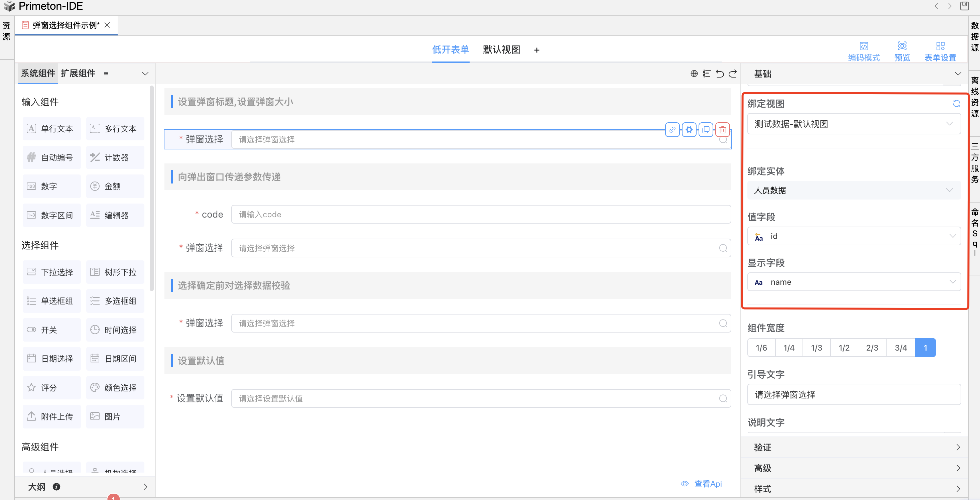This screenshot has width=980, height=500.
Task: Click into the 引导文字 input field
Action: click(x=854, y=395)
